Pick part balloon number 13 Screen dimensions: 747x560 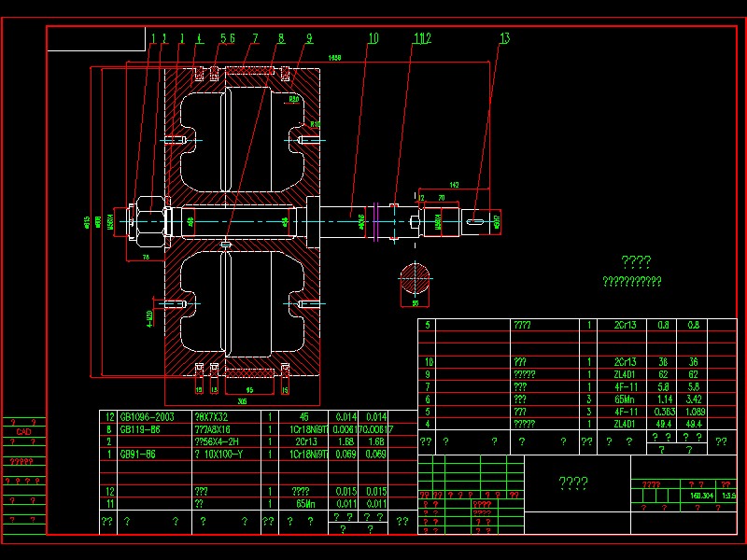point(504,38)
